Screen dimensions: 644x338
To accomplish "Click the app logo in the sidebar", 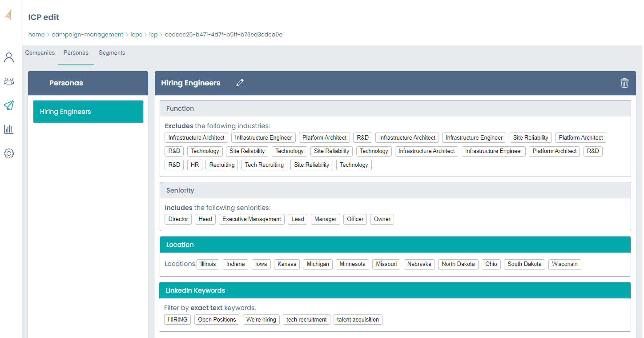I will click(8, 15).
